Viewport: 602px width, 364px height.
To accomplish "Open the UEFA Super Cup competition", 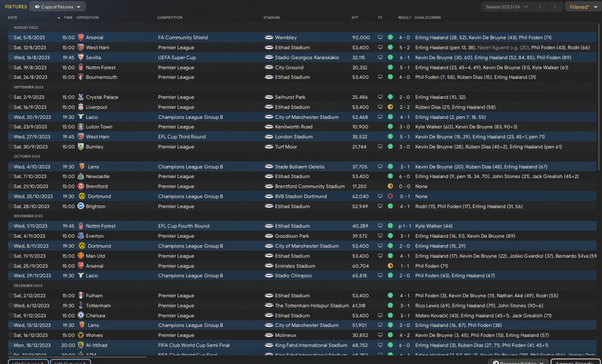I will (x=177, y=57).
